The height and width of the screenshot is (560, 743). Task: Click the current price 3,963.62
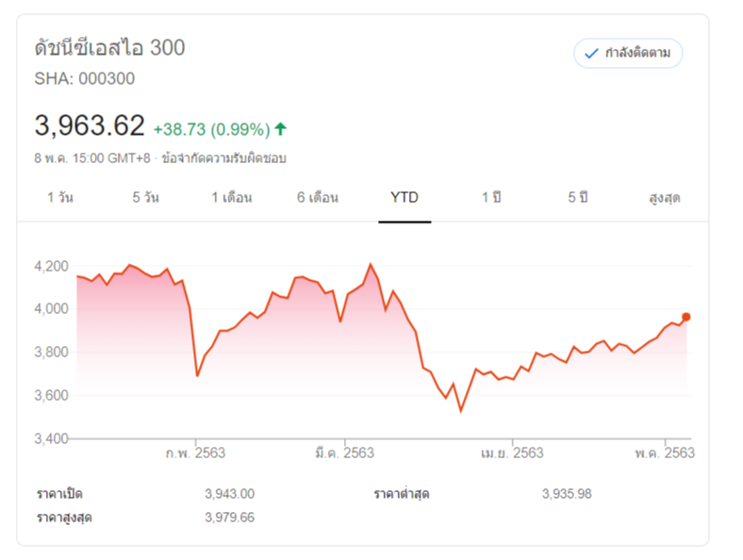coord(90,125)
